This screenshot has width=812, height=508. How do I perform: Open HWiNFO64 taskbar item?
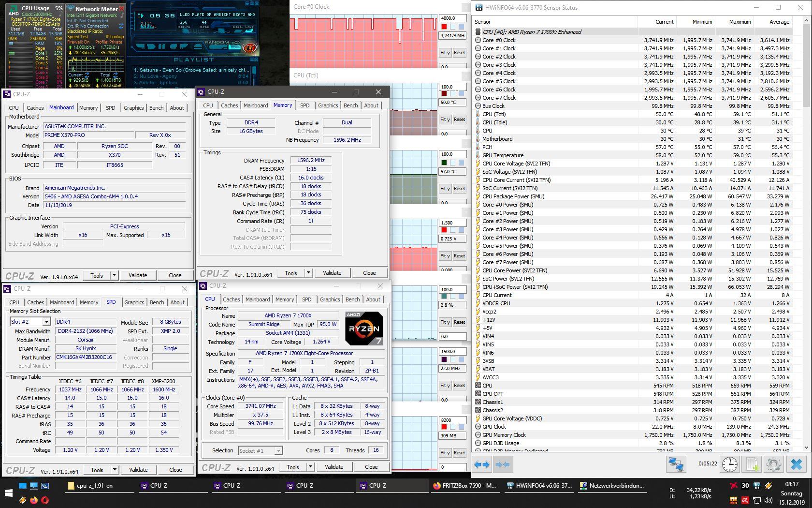[539, 486]
